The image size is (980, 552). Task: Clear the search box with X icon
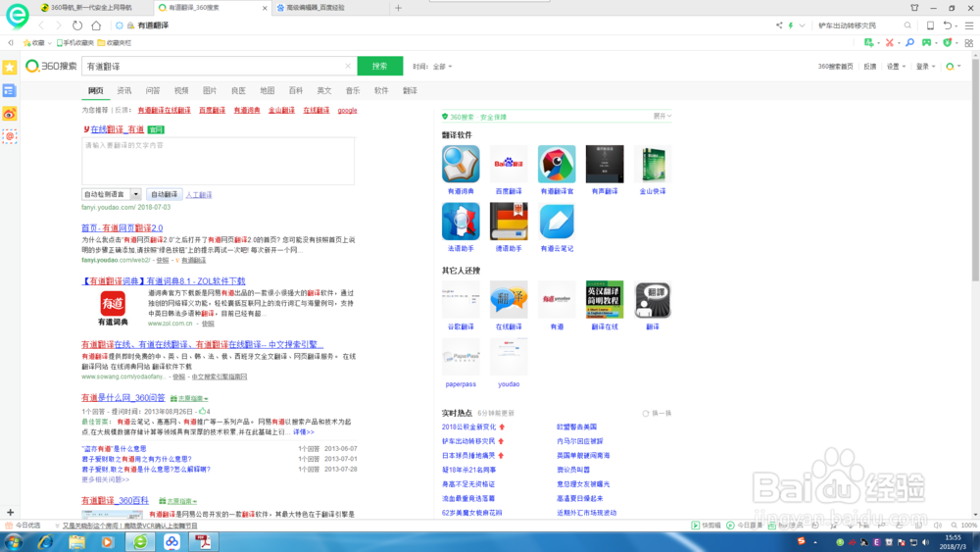(348, 67)
